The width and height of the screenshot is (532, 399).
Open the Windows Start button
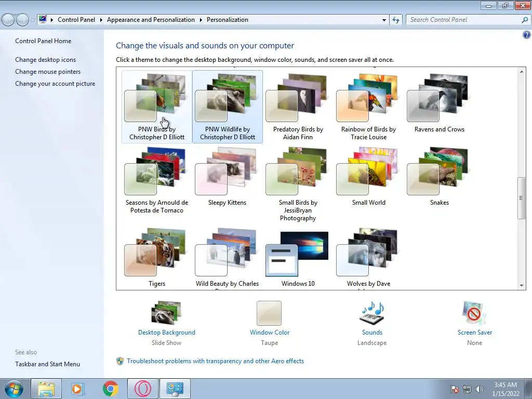(14, 389)
